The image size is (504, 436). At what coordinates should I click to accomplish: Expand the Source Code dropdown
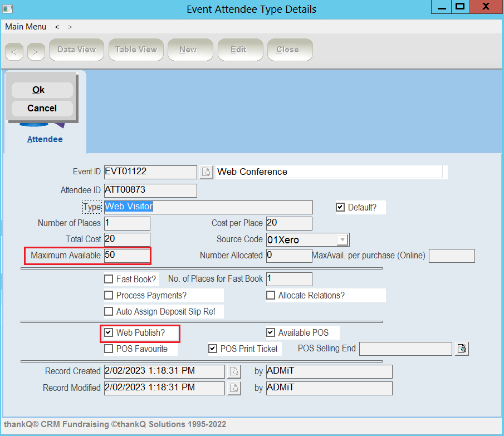click(x=342, y=239)
